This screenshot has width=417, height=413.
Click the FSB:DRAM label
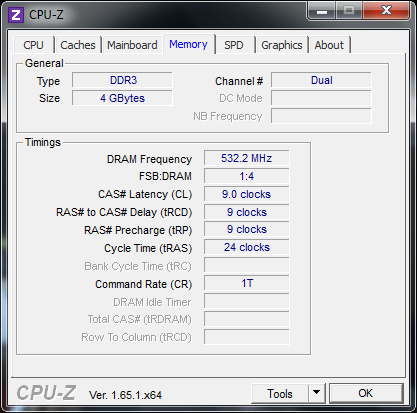pyautogui.click(x=165, y=176)
